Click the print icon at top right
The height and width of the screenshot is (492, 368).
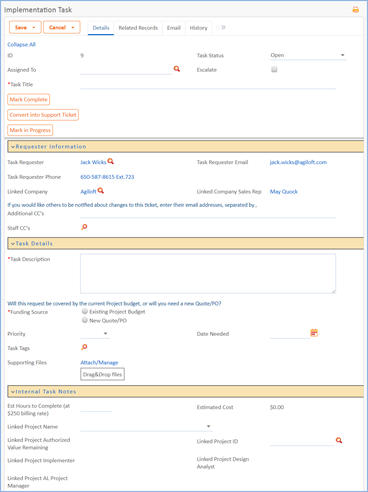coord(356,10)
